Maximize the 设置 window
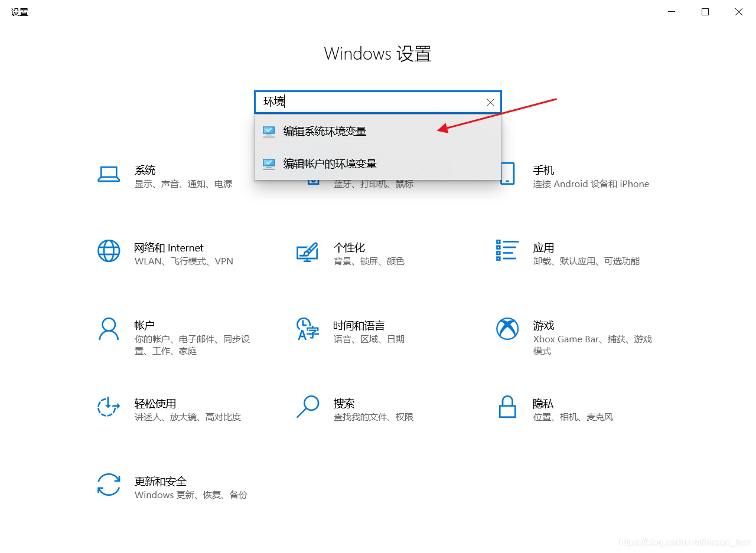The image size is (756, 553). 705,12
